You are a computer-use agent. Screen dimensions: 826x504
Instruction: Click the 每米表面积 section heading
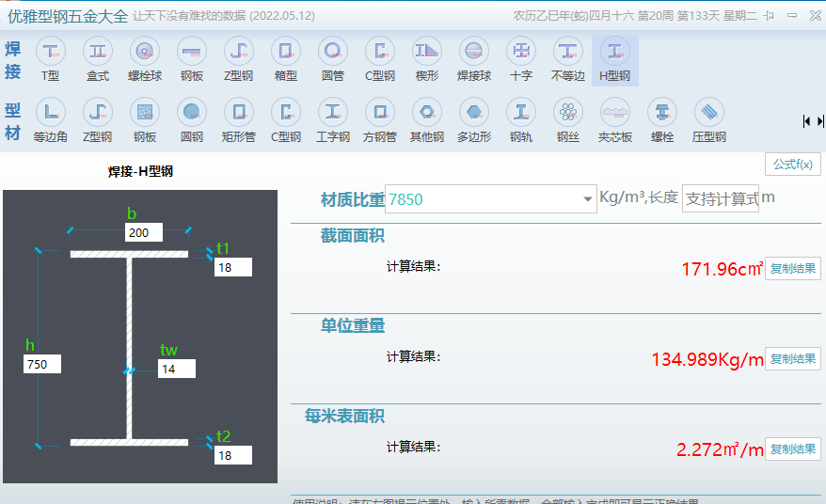tap(344, 416)
